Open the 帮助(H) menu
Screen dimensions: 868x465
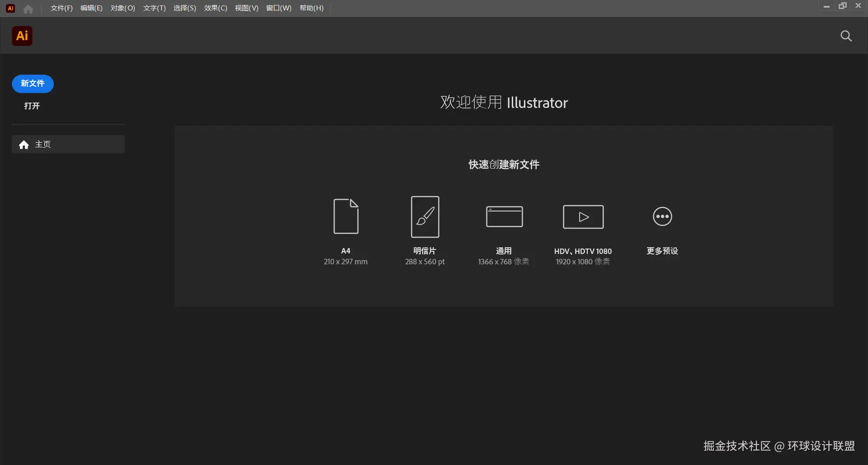pyautogui.click(x=311, y=8)
